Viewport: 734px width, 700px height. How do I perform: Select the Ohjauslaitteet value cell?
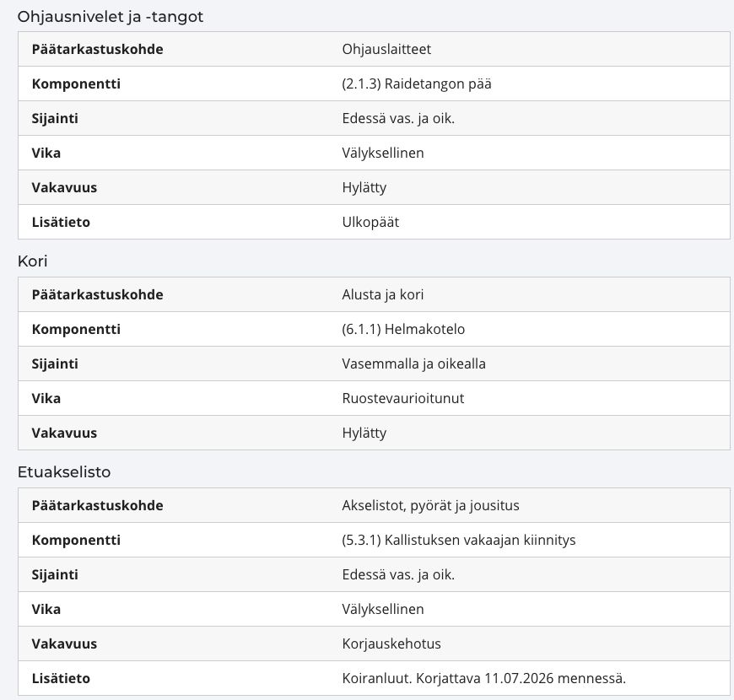coord(386,49)
